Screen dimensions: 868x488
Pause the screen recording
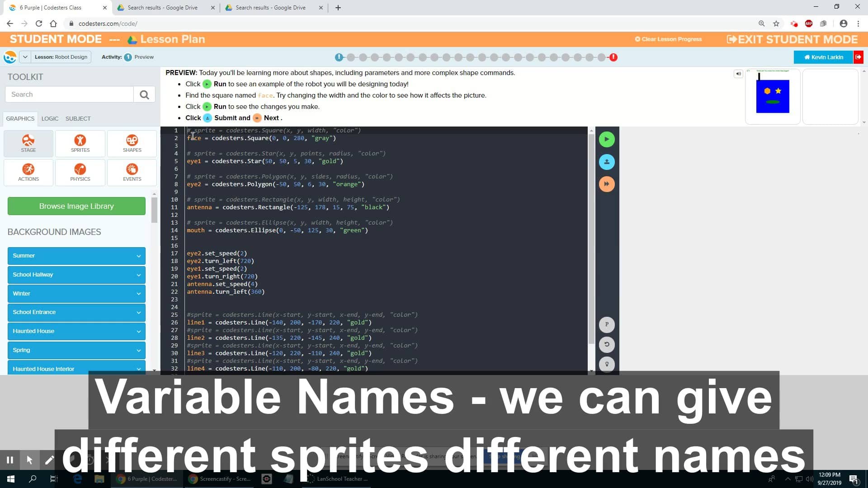click(x=10, y=460)
